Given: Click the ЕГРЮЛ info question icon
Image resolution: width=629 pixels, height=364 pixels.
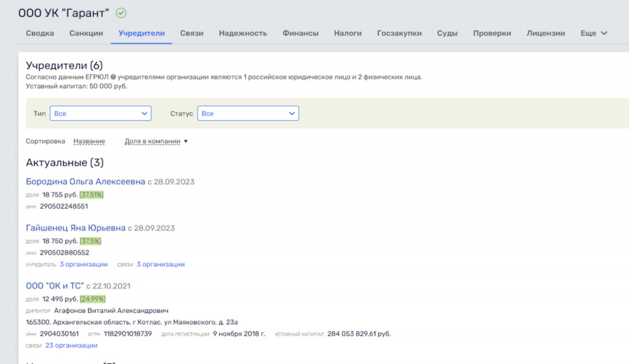Looking at the screenshot, I should [113, 77].
